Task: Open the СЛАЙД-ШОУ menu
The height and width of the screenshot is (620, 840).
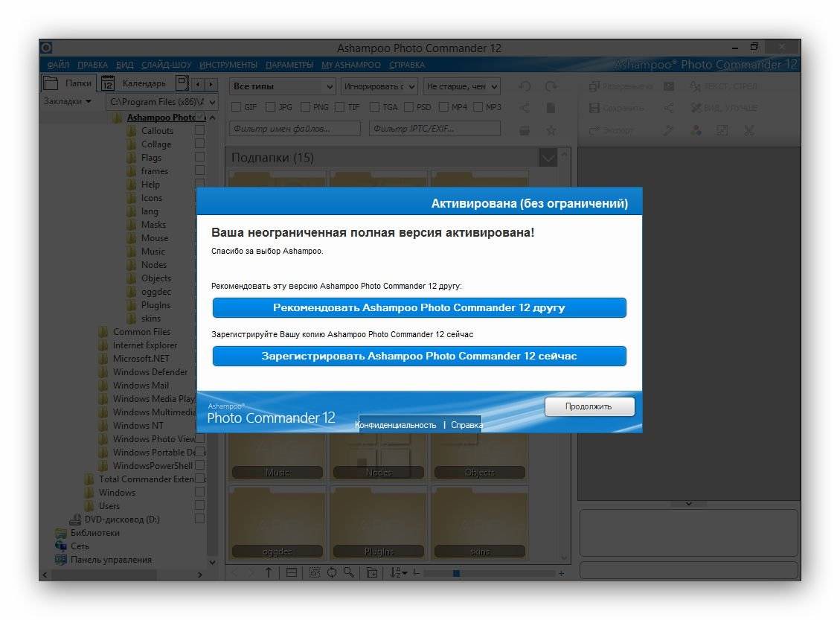Action: point(167,65)
